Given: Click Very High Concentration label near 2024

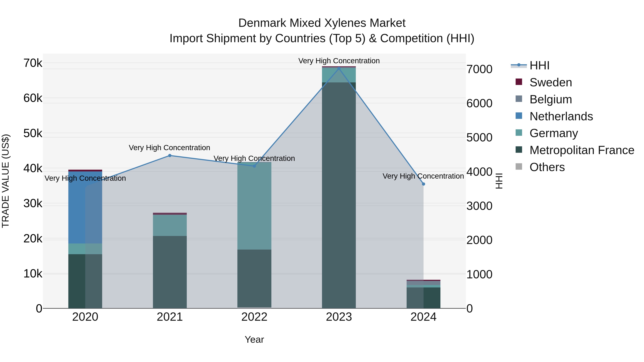Looking at the screenshot, I should 423,176.
